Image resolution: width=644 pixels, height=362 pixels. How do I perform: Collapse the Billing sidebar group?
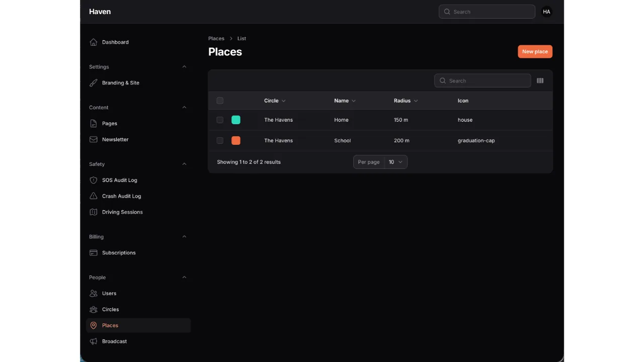[184, 237]
